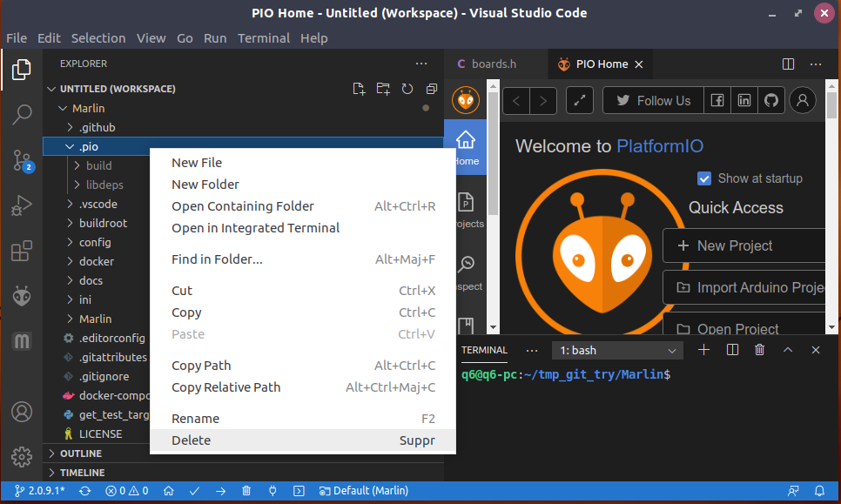
Task: Open the Search view in activity bar
Action: (22, 114)
